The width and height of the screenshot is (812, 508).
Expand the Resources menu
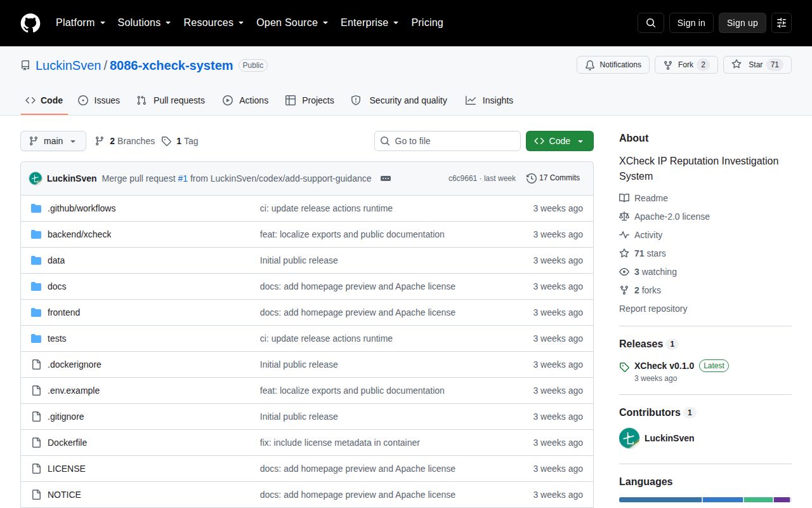pyautogui.click(x=214, y=23)
